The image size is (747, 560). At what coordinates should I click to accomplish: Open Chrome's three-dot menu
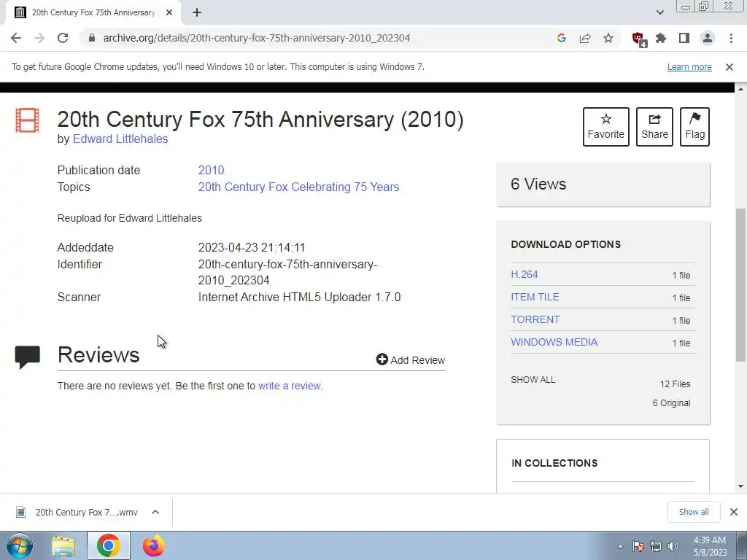click(x=731, y=38)
